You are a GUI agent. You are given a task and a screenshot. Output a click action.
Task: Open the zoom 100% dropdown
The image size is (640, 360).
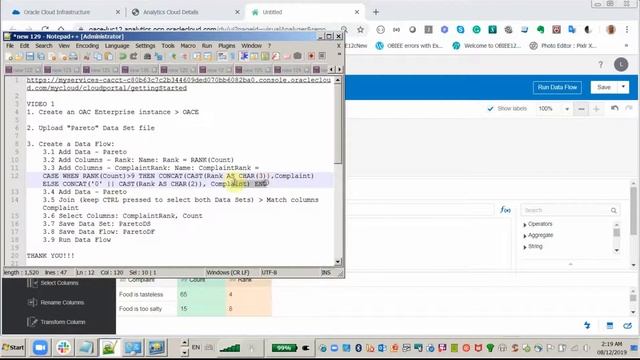click(x=567, y=109)
